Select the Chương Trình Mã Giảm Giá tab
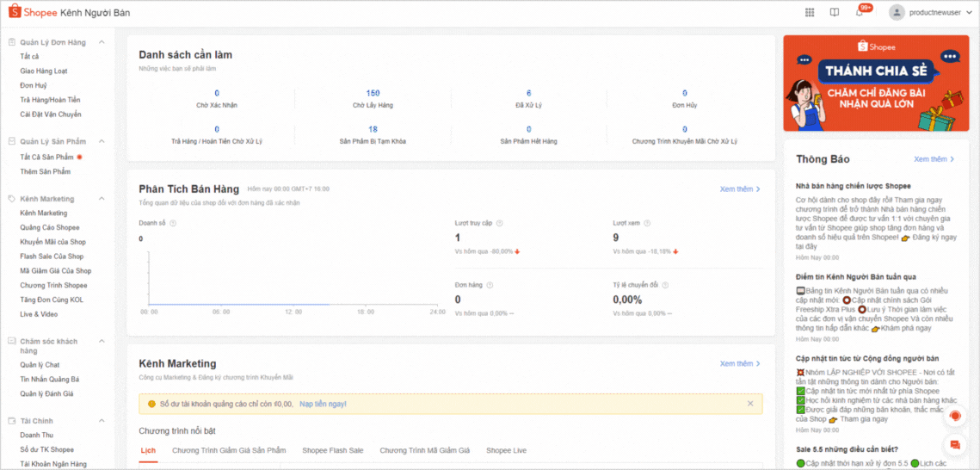 (x=424, y=450)
